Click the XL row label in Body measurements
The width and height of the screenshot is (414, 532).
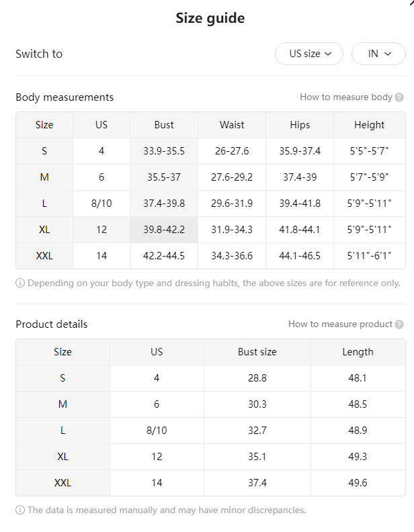44,230
